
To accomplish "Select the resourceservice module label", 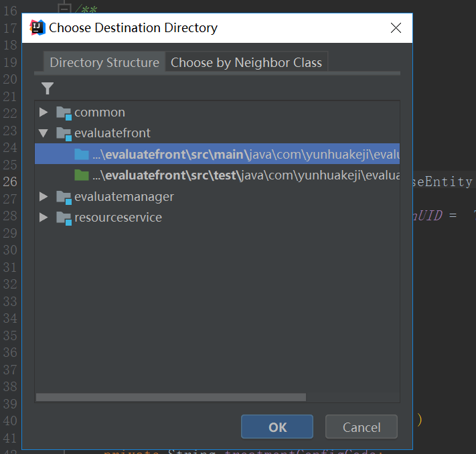I will click(118, 218).
